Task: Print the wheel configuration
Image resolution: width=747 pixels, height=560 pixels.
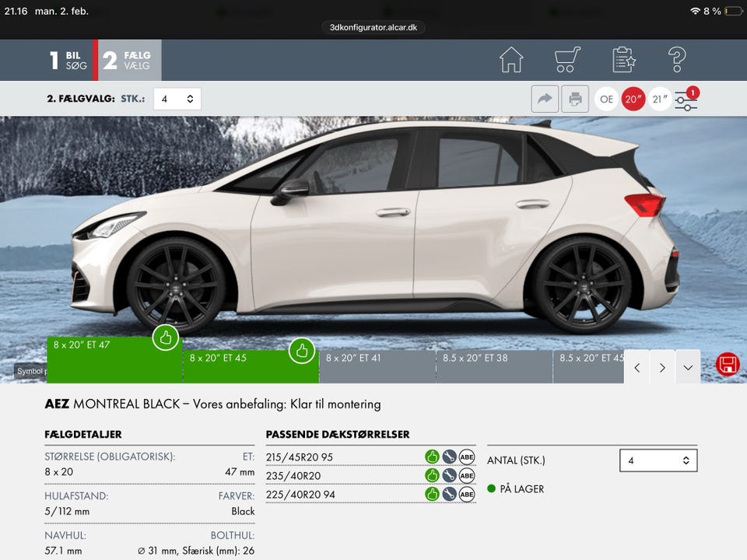Action: pyautogui.click(x=575, y=99)
